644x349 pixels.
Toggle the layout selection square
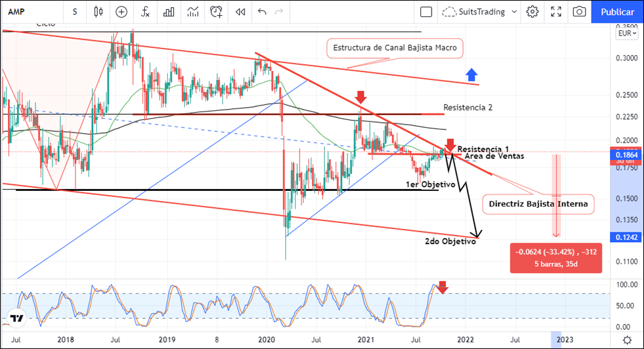426,12
